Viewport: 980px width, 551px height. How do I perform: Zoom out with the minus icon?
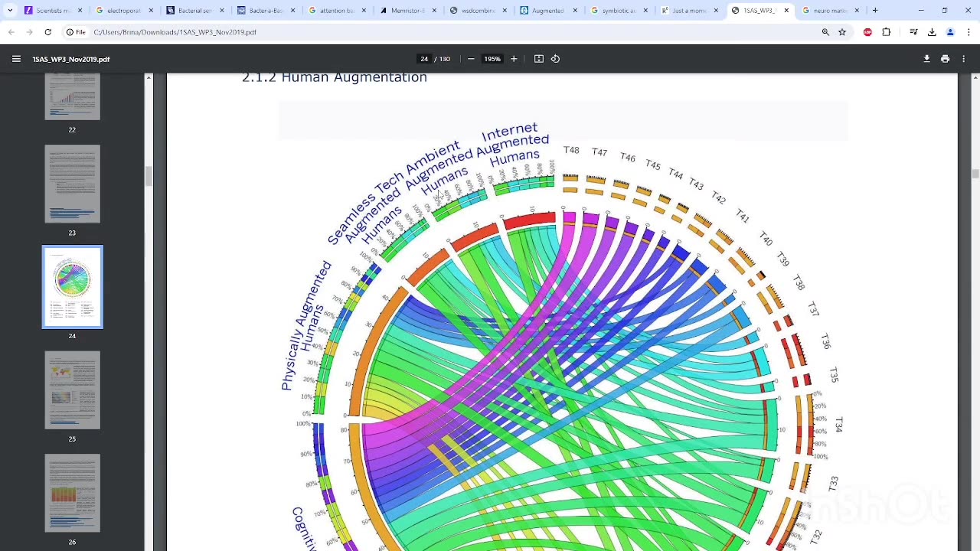(x=471, y=59)
